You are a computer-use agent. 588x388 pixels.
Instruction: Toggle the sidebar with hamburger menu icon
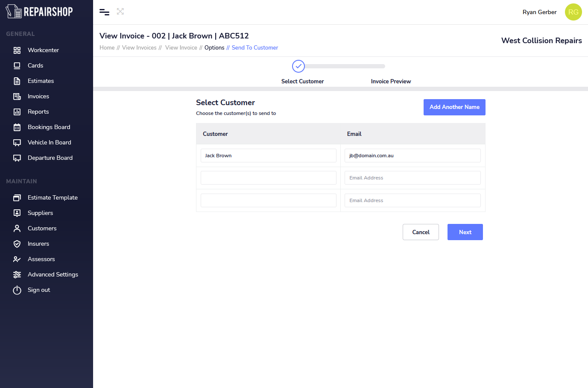pos(104,12)
